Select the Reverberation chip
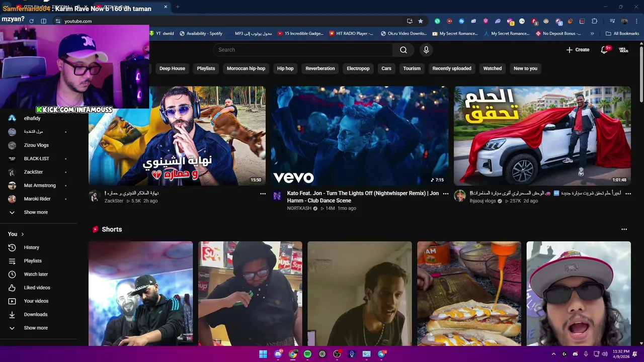The image size is (644, 362). click(x=320, y=68)
